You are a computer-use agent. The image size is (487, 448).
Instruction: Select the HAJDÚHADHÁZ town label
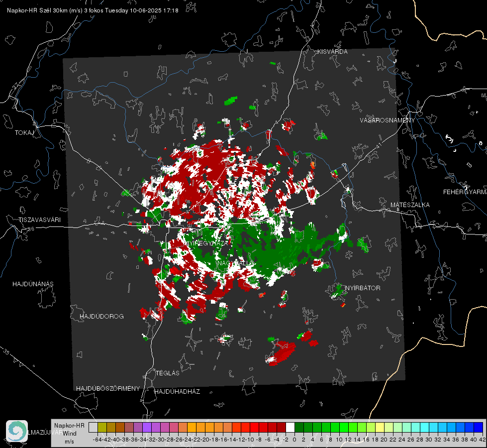point(177,392)
